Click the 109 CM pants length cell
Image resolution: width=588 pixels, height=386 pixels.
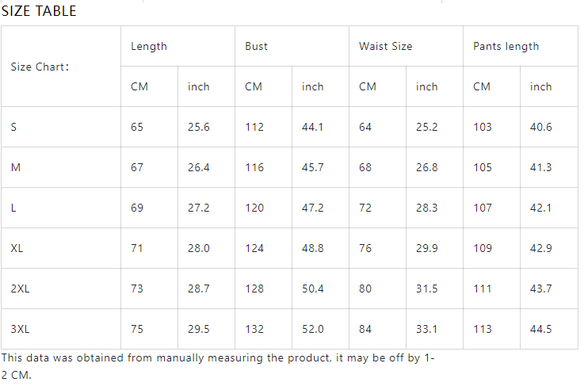point(482,248)
